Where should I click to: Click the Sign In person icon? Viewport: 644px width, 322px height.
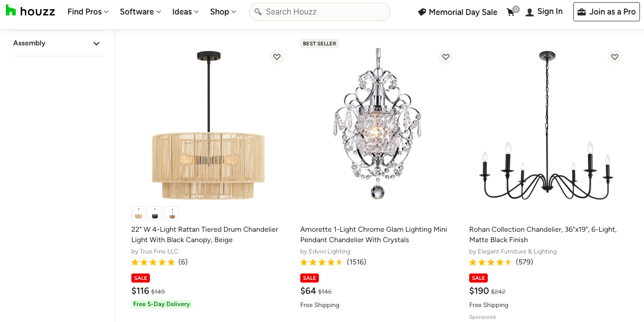pos(529,12)
